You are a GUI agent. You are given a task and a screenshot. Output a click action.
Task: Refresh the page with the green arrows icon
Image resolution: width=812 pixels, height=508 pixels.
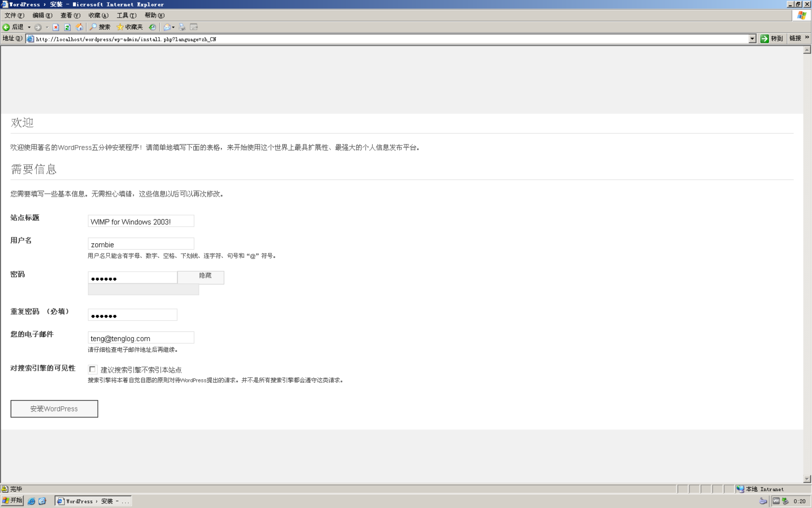68,27
